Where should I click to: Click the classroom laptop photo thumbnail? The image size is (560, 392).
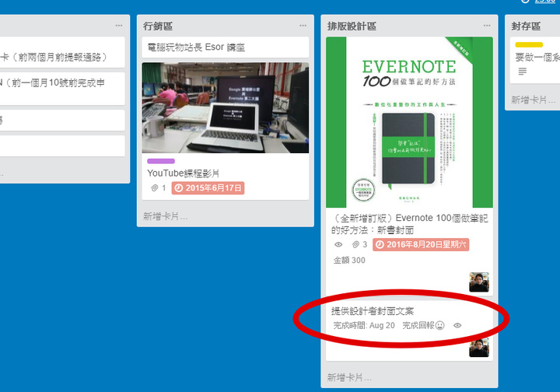(x=226, y=108)
